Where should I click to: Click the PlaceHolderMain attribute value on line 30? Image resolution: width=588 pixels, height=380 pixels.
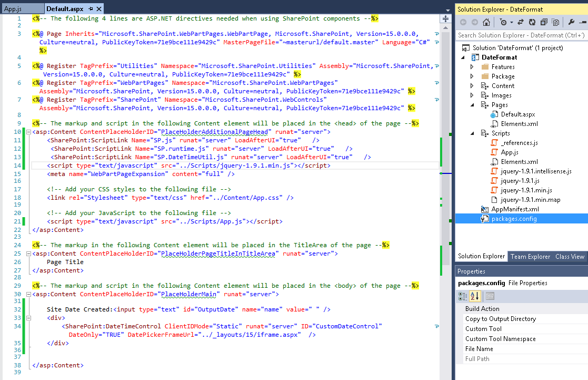[x=188, y=294]
